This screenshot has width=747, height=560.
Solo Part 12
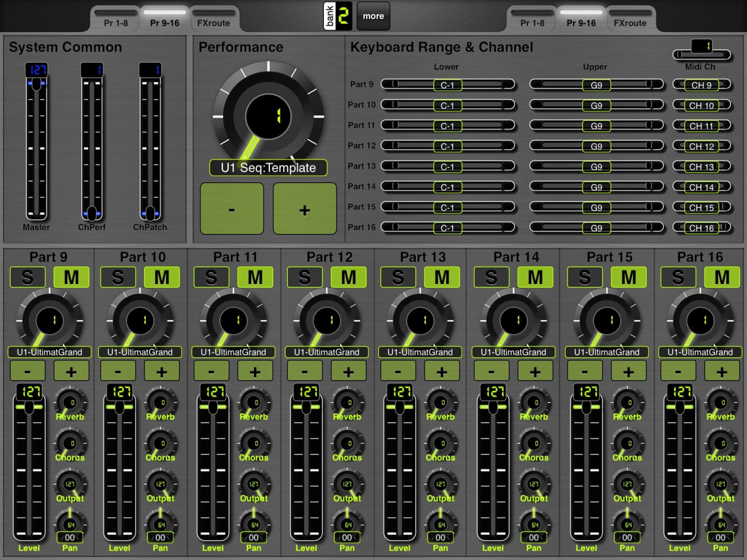(304, 277)
